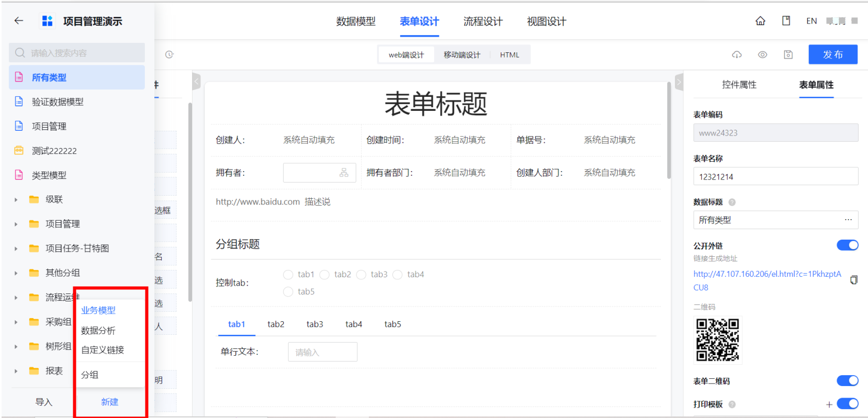The width and height of the screenshot is (868, 418).
Task: Click the 验证数据模型 document icon
Action: (x=19, y=101)
